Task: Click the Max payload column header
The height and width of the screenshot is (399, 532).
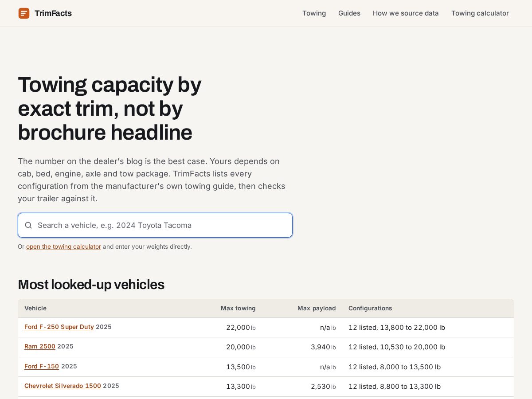Action: coord(317,308)
